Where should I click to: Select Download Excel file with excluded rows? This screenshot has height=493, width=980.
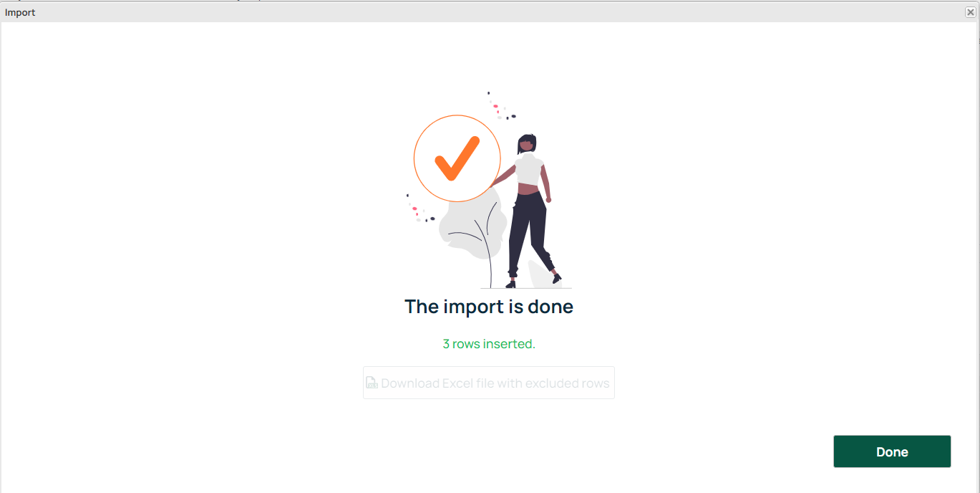point(489,383)
